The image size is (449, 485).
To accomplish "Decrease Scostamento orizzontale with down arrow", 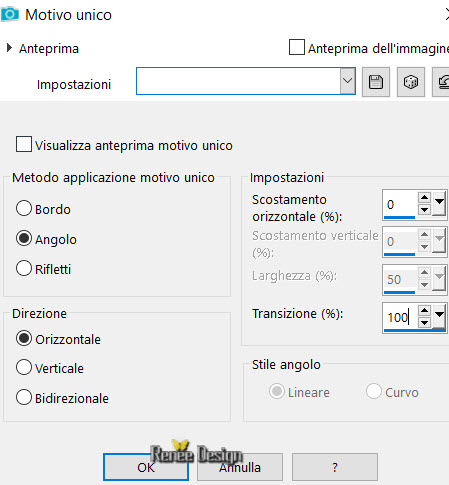I will 424,210.
